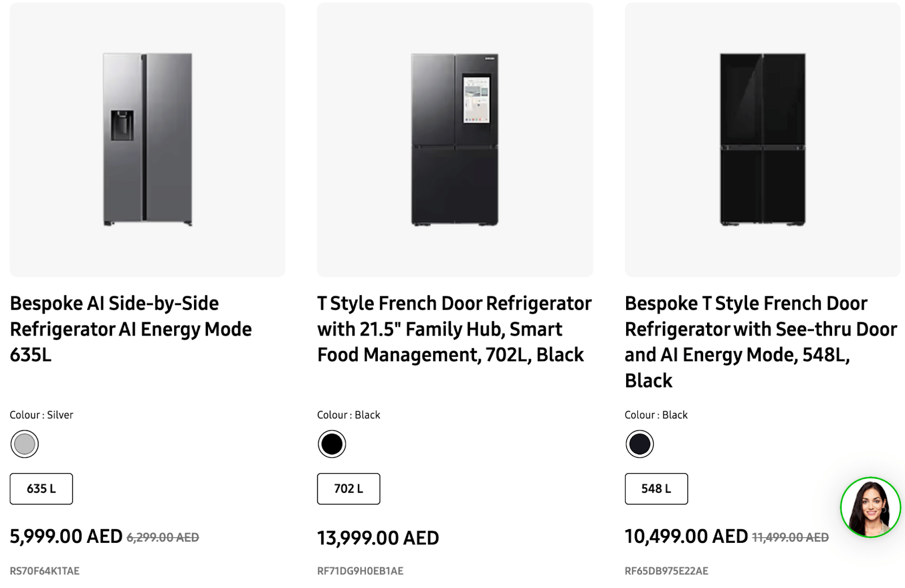Select the 702 L capacity option

348,488
